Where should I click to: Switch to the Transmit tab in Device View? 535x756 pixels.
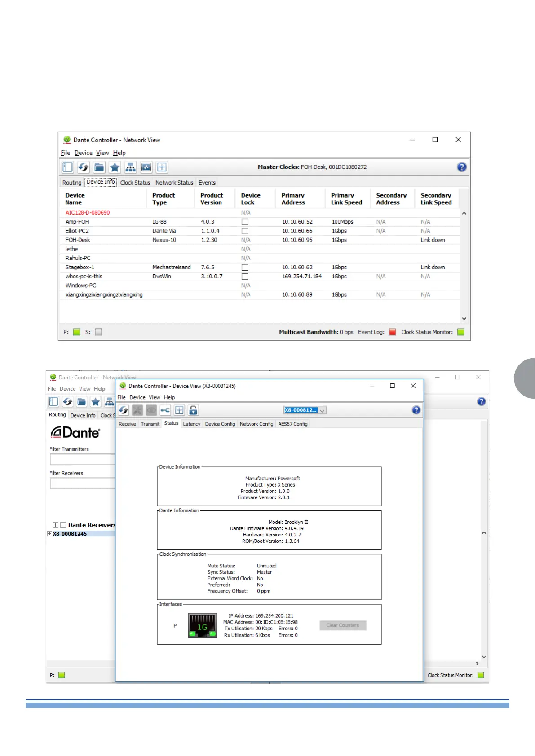coord(150,424)
